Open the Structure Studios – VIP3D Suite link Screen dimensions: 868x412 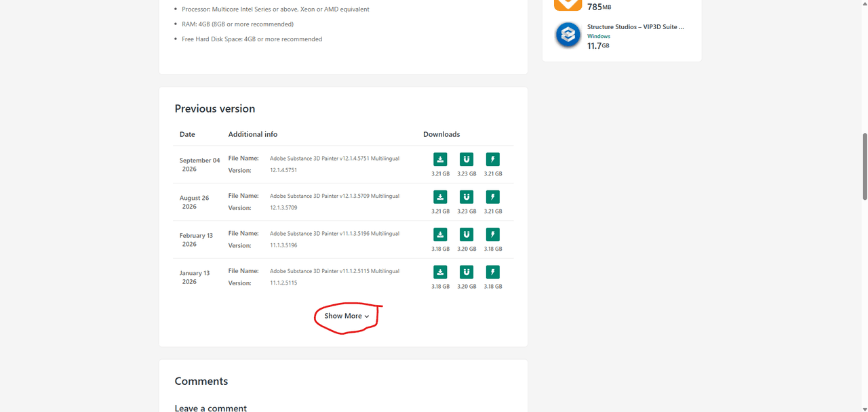point(635,27)
